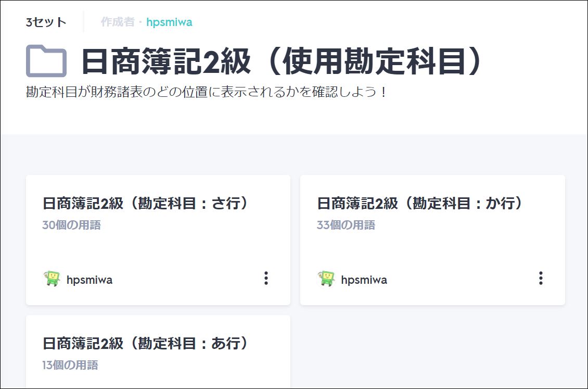Open set 日商簿記2級（勘定科目：さ行）
Screen dimensions: 588x389
point(145,203)
